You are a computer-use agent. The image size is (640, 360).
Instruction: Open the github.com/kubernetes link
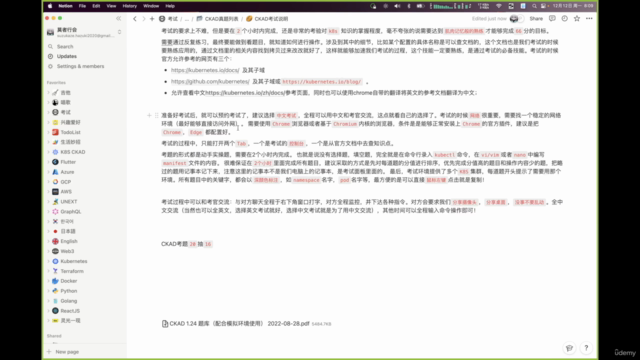210,82
